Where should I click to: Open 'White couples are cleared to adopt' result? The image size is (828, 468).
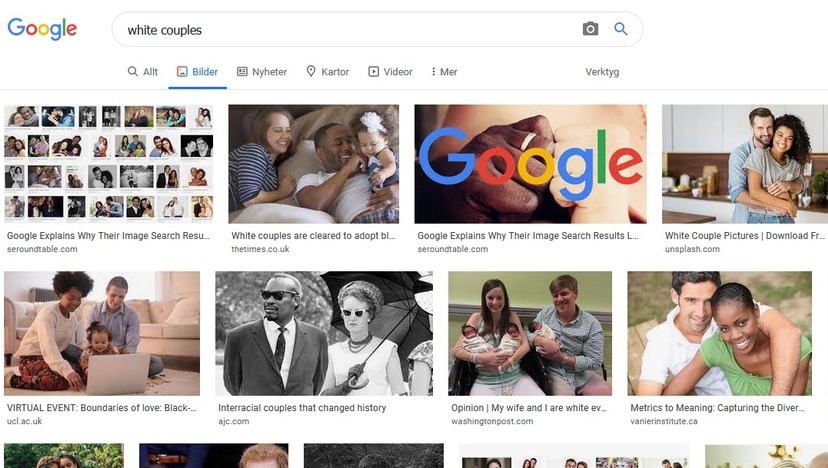pyautogui.click(x=313, y=236)
